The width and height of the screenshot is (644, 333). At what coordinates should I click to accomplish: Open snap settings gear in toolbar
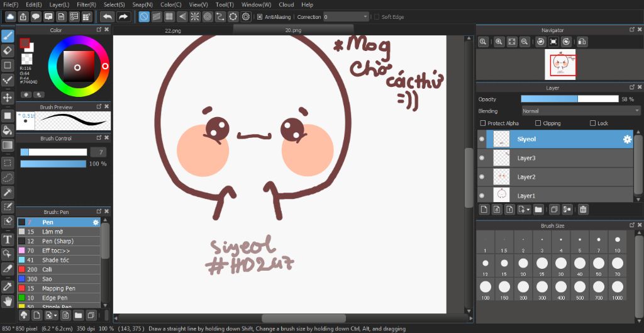pos(246,17)
